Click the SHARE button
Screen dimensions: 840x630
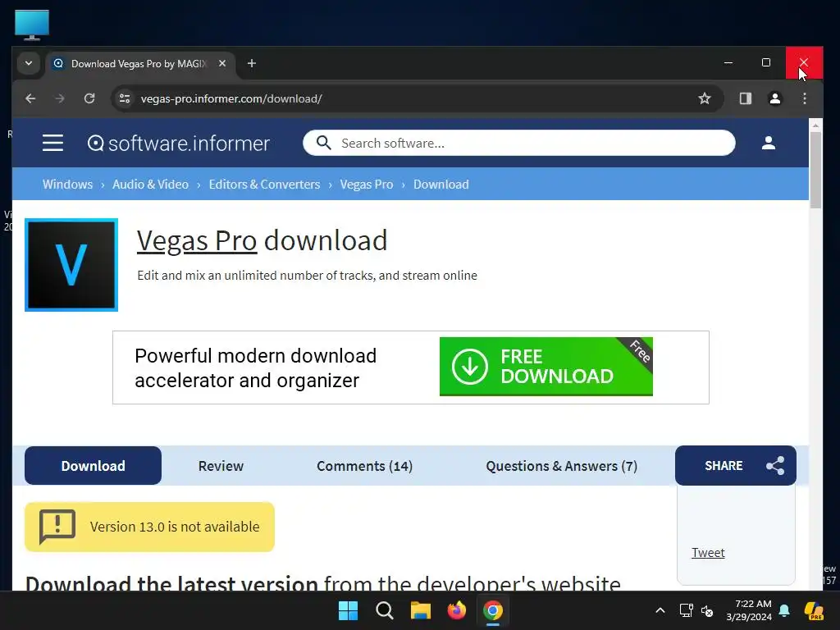click(x=736, y=466)
